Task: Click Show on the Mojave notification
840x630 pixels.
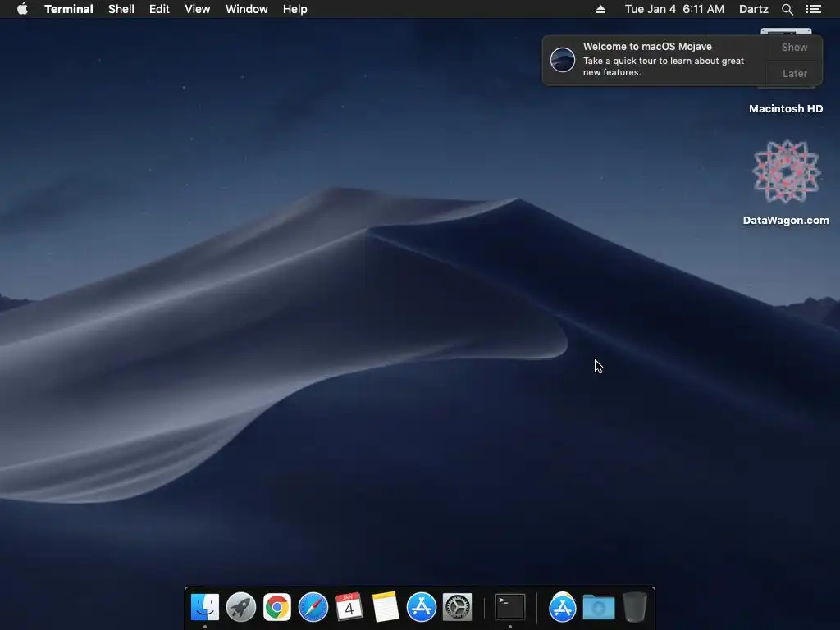Action: 794,47
